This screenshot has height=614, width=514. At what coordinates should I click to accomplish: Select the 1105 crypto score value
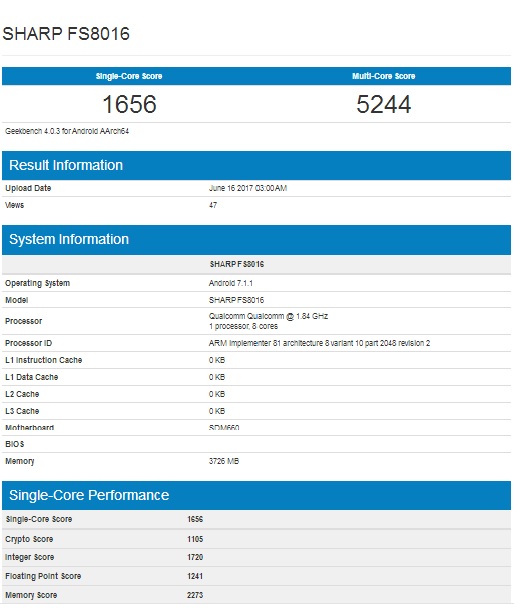pyautogui.click(x=195, y=539)
